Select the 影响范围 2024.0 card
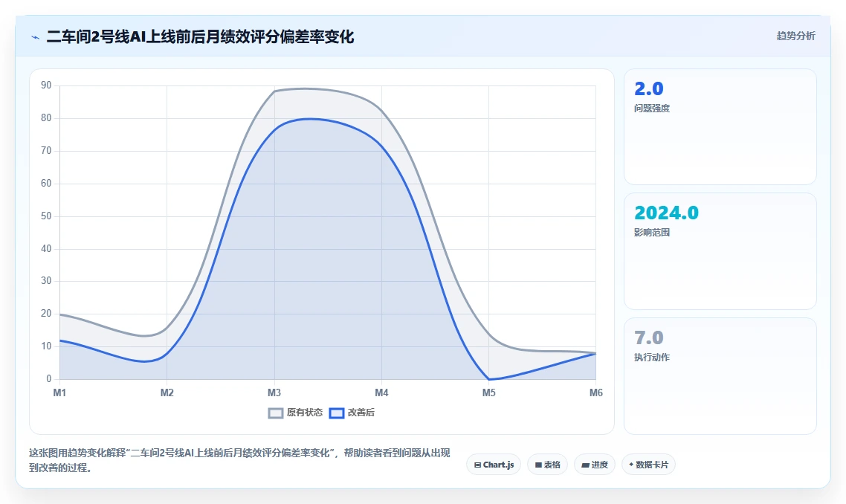This screenshot has width=846, height=504. (720, 251)
